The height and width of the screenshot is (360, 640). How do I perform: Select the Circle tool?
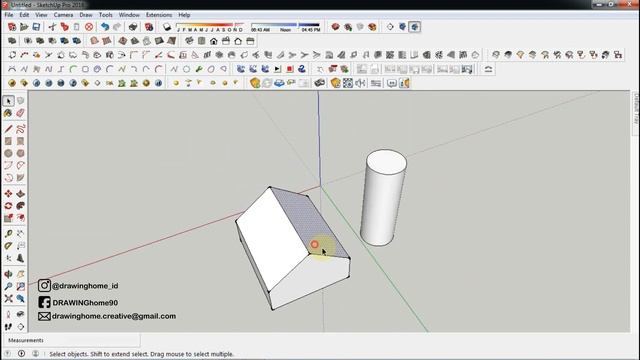(x=8, y=153)
